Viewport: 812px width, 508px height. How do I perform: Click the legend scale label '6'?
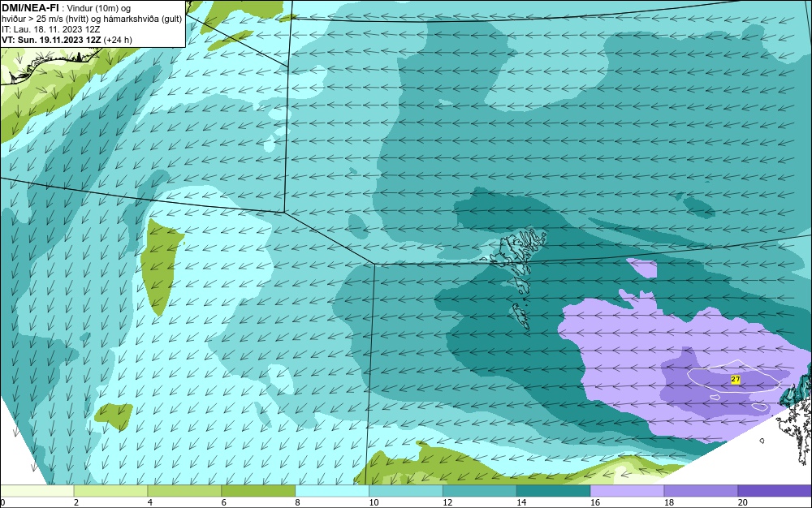click(x=224, y=502)
